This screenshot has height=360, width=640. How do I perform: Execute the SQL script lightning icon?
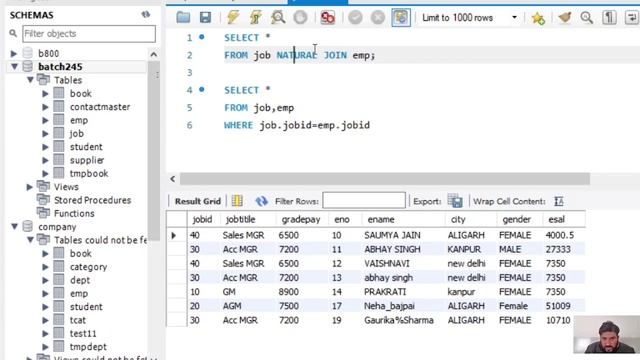pos(233,18)
